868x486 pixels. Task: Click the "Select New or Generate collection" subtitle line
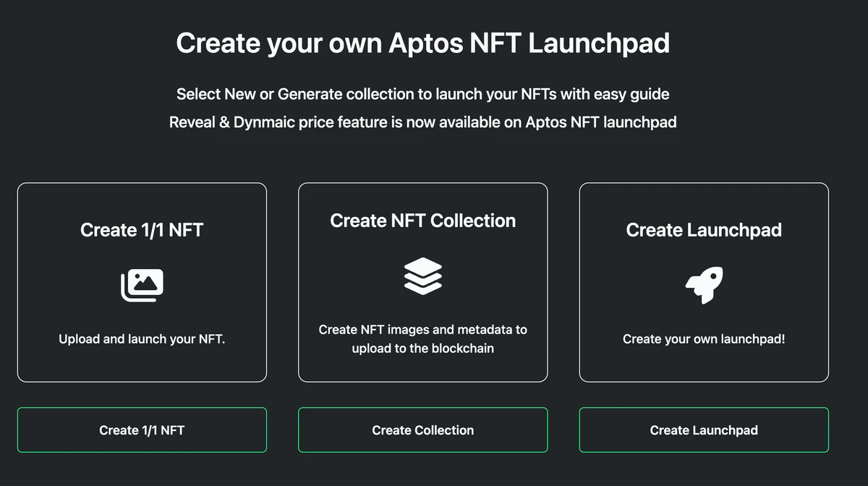(423, 94)
